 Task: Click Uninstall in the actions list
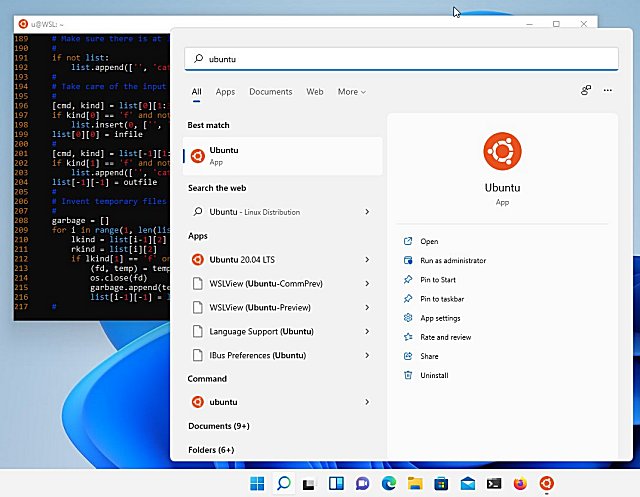[x=435, y=375]
